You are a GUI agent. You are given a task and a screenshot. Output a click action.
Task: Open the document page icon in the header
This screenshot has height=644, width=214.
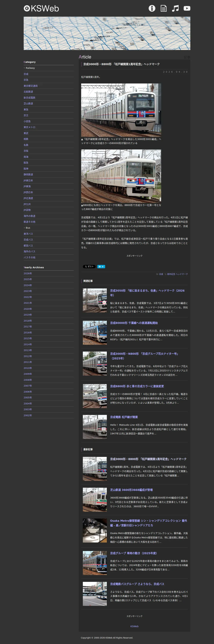tap(163, 8)
